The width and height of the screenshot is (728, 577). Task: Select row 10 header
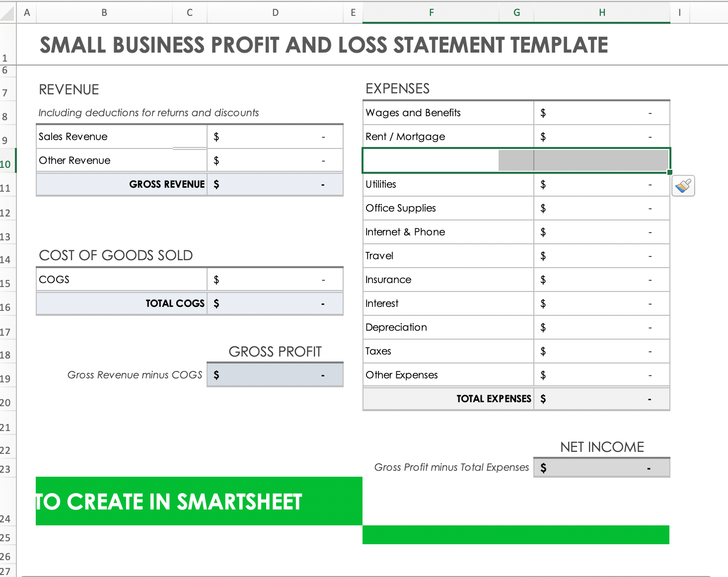point(6,164)
